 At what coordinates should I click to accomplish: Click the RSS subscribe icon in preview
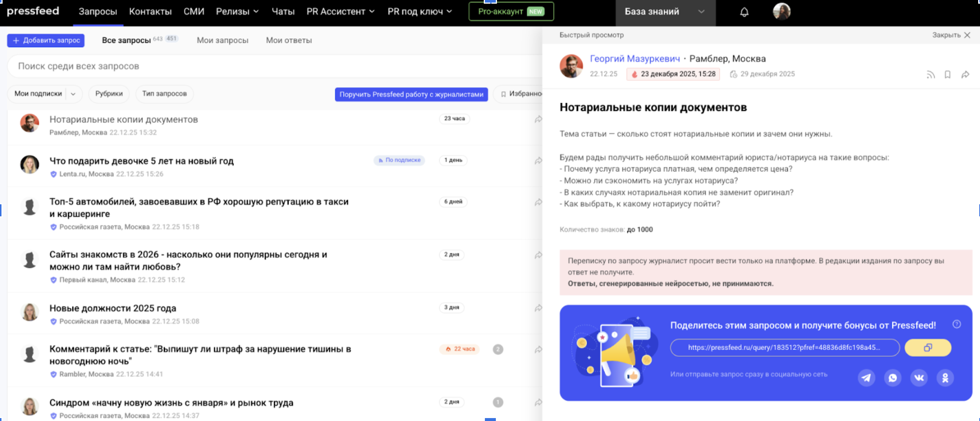pos(931,75)
